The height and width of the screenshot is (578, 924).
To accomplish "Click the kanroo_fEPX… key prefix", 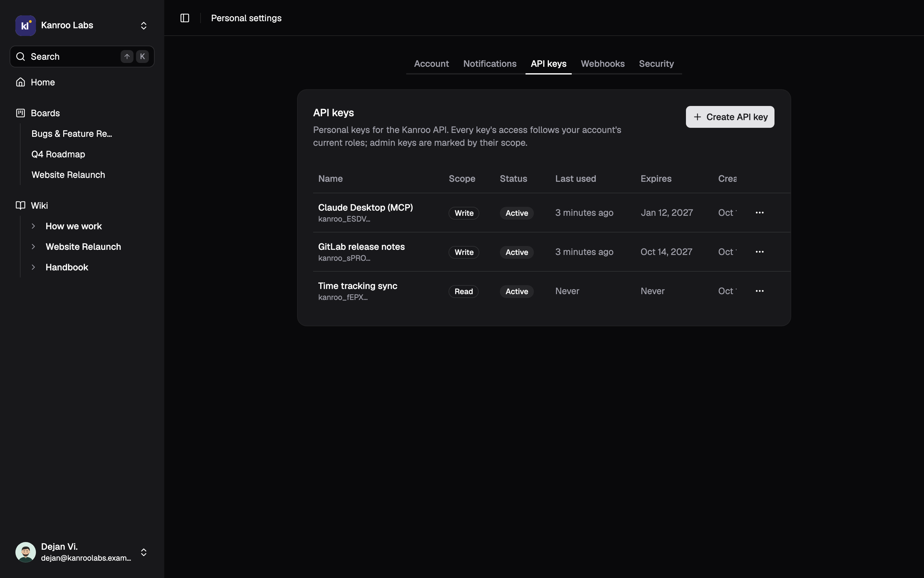I will pyautogui.click(x=343, y=297).
